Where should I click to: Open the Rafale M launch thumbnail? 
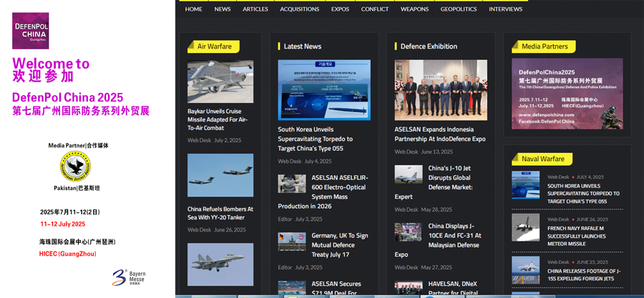tap(526, 227)
